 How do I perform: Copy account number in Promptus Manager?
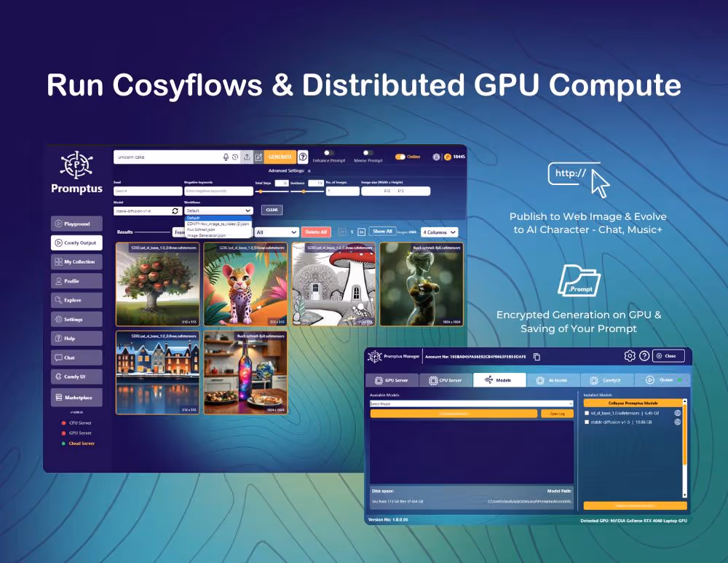[537, 357]
